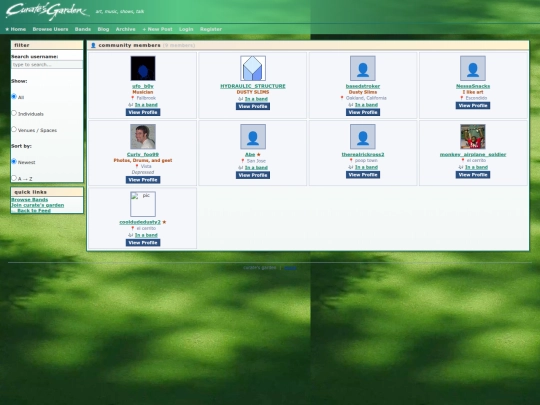Open Curly_foo99's photo avatar

tap(143, 136)
